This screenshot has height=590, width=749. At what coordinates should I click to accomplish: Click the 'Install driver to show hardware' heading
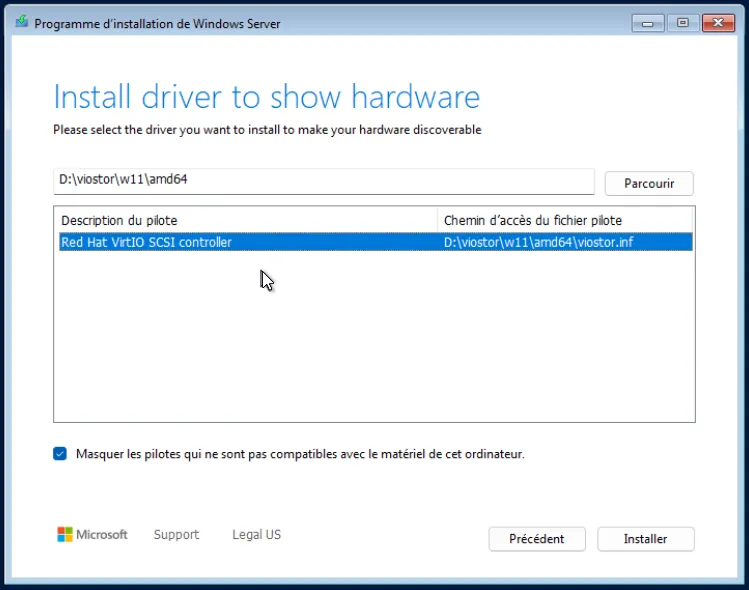click(266, 97)
